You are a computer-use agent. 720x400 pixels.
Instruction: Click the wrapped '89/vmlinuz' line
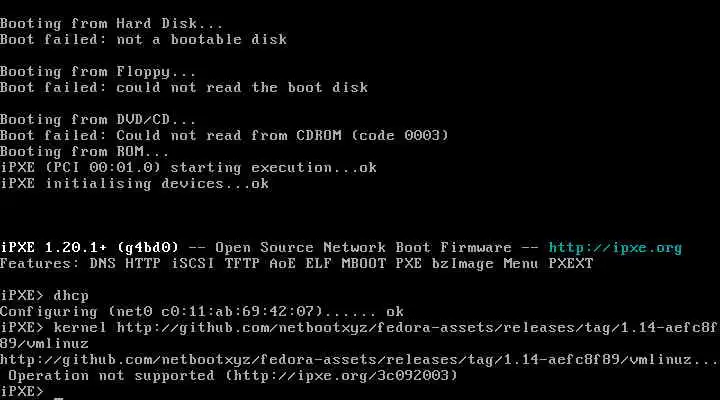point(44,344)
